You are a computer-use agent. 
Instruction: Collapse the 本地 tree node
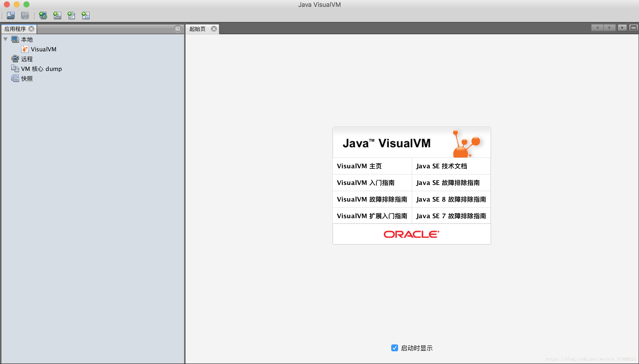click(5, 39)
